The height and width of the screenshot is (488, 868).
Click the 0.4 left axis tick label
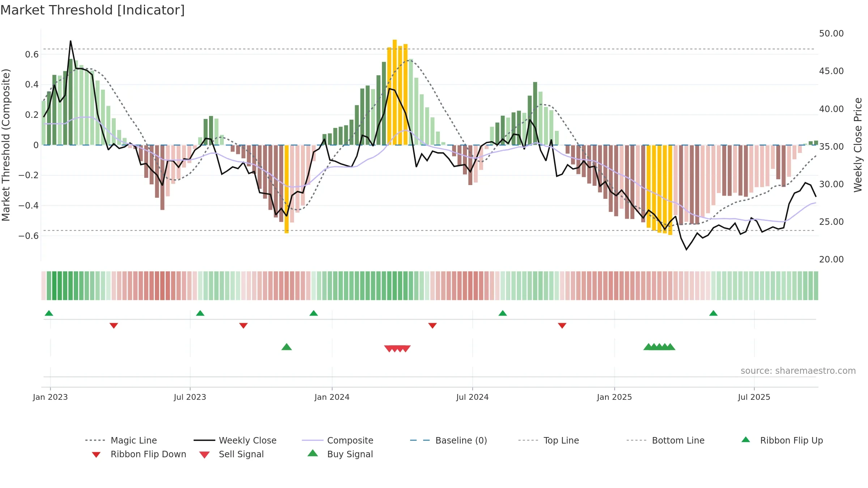(32, 85)
